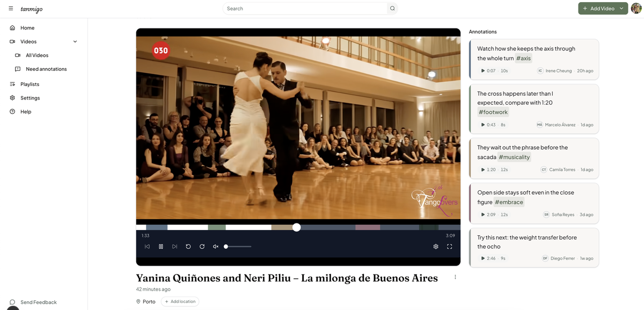The width and height of the screenshot is (644, 310).
Task: Click the video progress scrubber handle
Action: 297,227
